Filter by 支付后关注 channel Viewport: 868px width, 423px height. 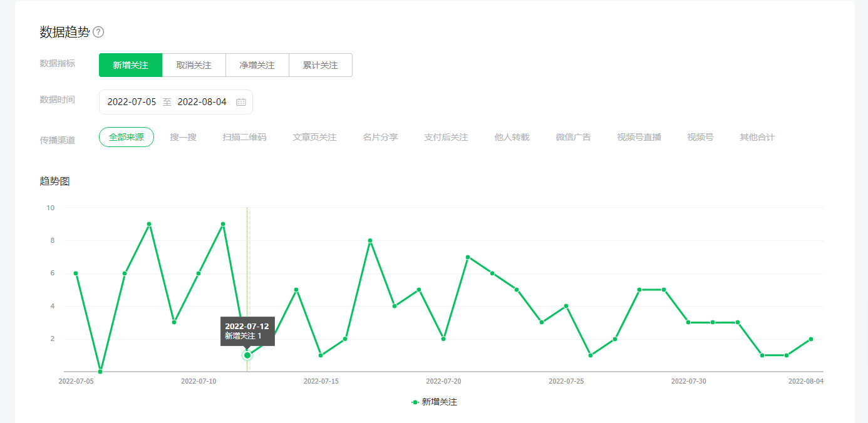click(446, 137)
